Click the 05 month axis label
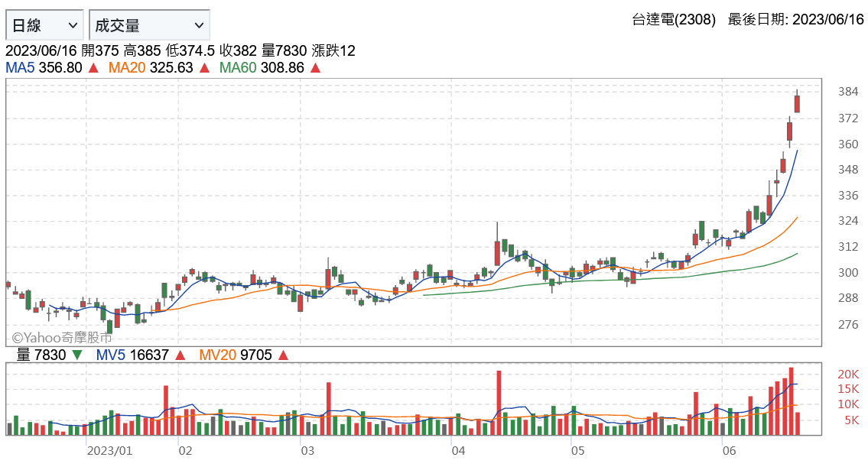The height and width of the screenshot is (467, 868). [x=578, y=451]
